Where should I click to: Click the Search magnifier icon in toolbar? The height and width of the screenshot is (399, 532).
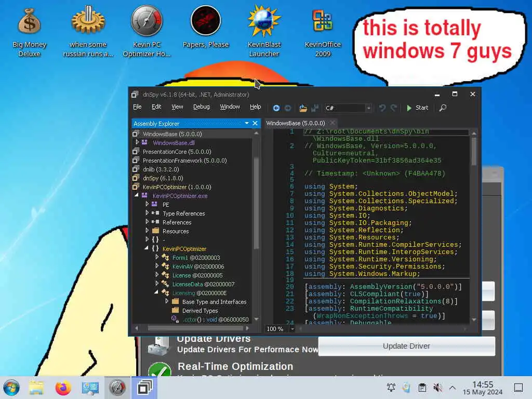coord(443,108)
